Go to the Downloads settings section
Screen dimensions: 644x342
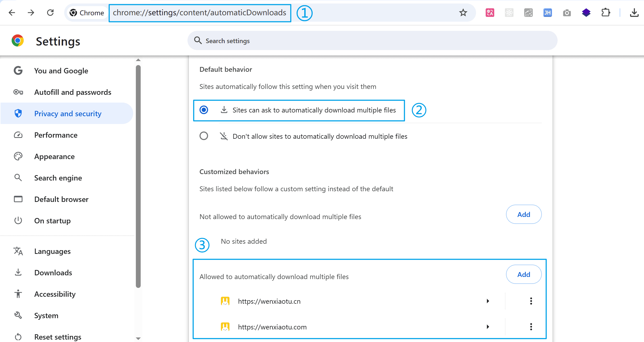coord(53,273)
